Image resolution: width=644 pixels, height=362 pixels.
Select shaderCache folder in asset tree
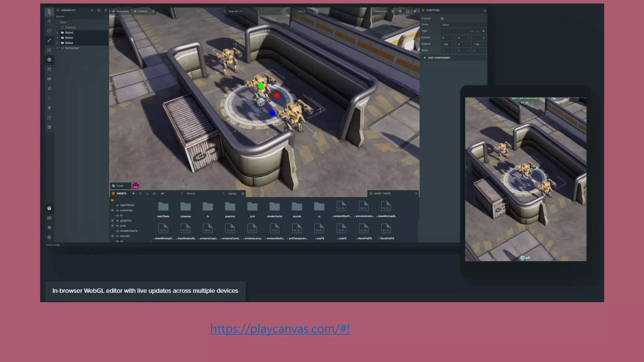[x=129, y=231]
